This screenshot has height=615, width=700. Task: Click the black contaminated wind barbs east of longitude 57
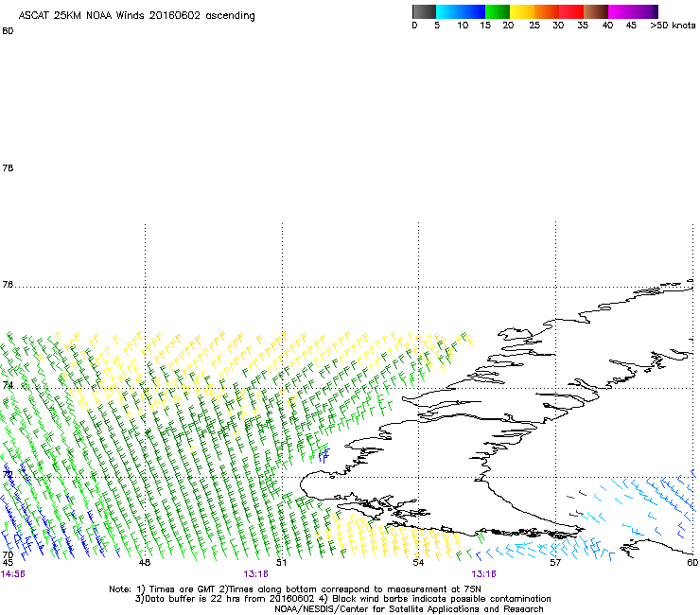(x=575, y=504)
